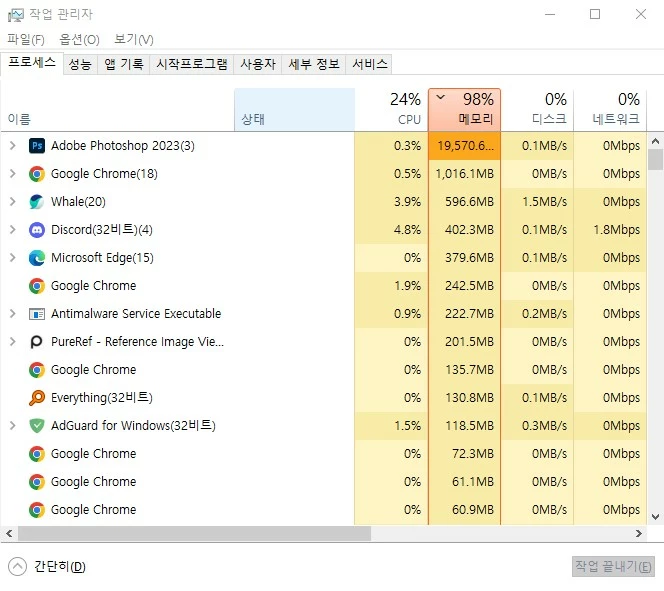664x591 pixels.
Task: Click the 작업 끝내기(E) button
Action: coord(613,566)
